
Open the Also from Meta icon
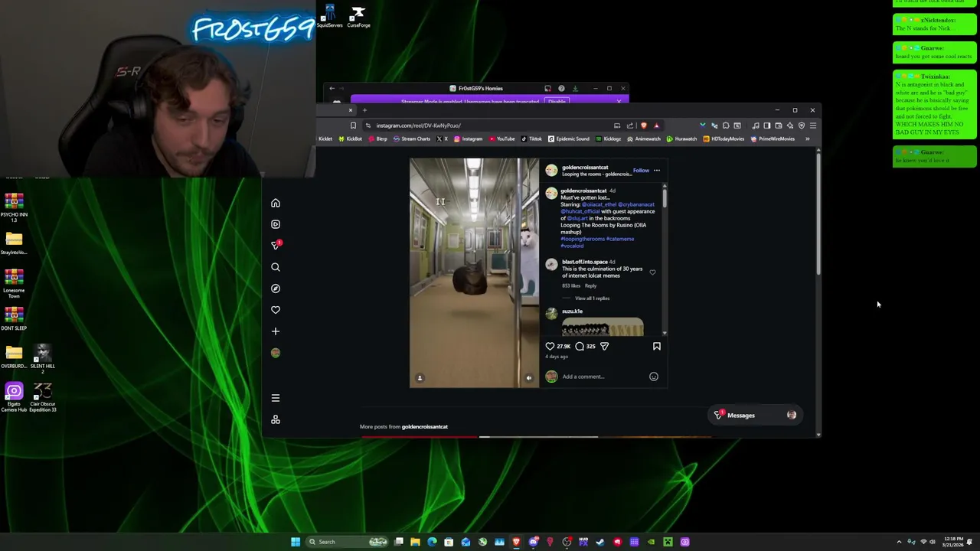click(276, 419)
